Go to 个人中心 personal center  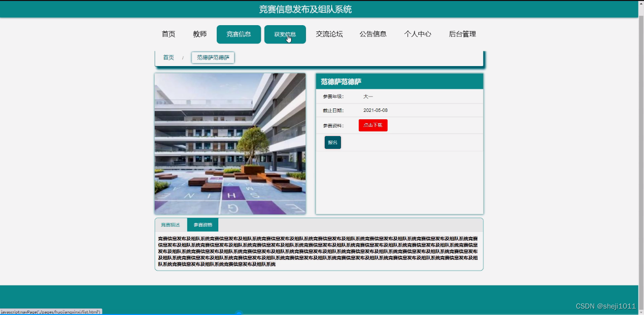coord(418,34)
